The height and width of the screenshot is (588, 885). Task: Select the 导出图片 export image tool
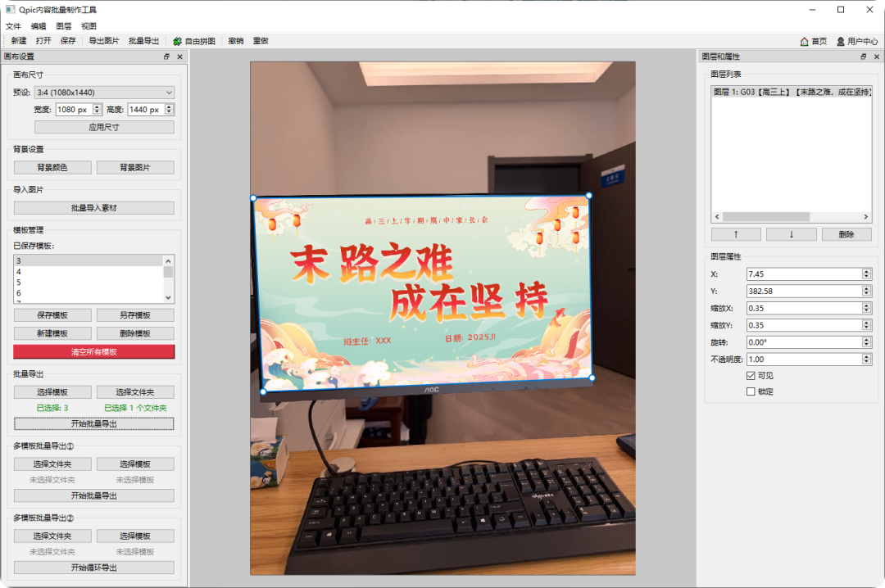[x=102, y=41]
